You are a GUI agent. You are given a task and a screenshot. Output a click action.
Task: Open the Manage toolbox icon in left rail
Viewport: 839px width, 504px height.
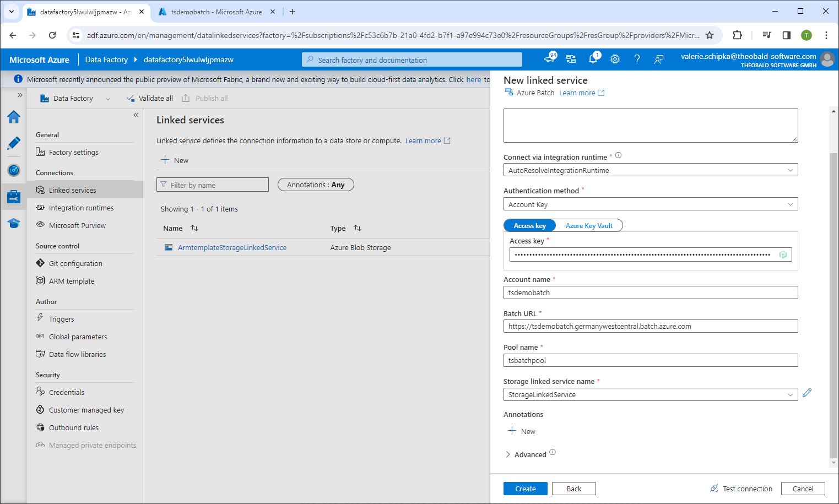[14, 196]
